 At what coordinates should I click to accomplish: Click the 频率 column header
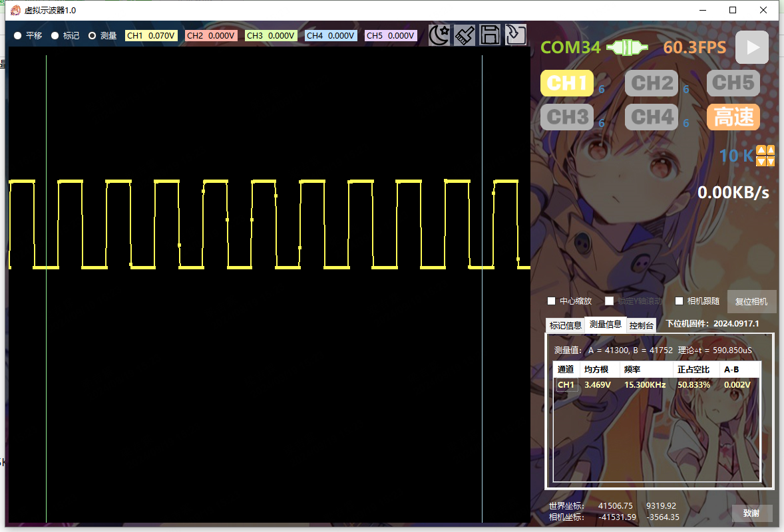point(646,370)
